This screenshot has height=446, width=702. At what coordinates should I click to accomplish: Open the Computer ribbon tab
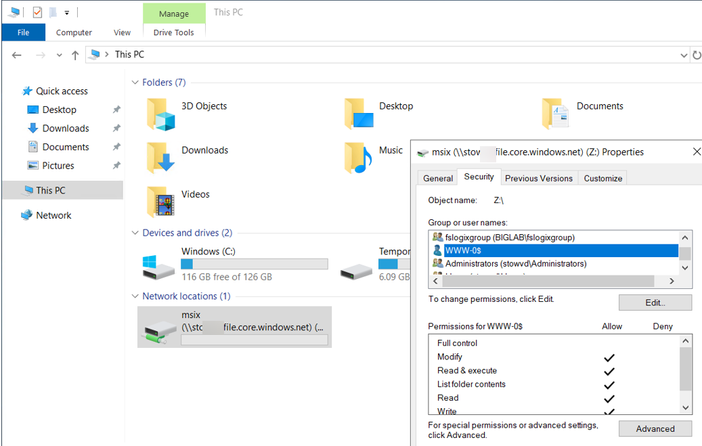[74, 32]
